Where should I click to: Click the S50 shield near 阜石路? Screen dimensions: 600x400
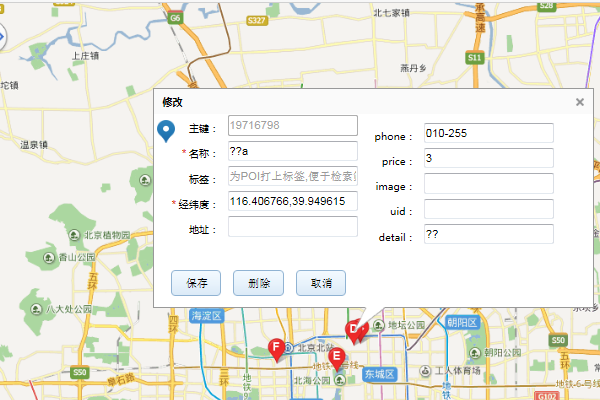[80, 372]
